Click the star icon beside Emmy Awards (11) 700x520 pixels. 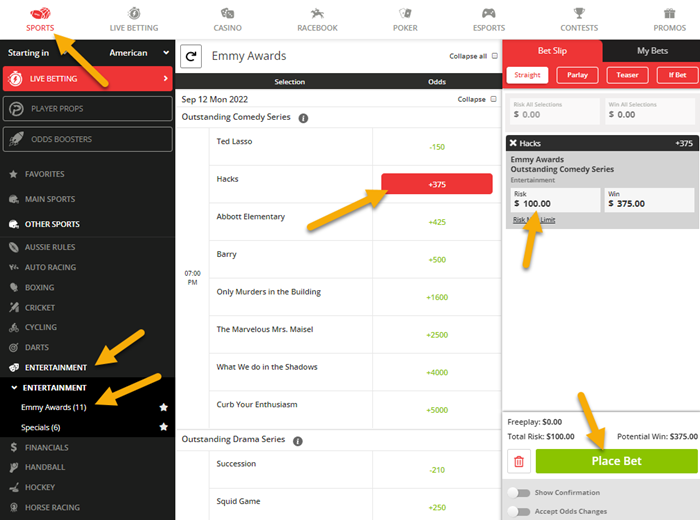pyautogui.click(x=164, y=407)
